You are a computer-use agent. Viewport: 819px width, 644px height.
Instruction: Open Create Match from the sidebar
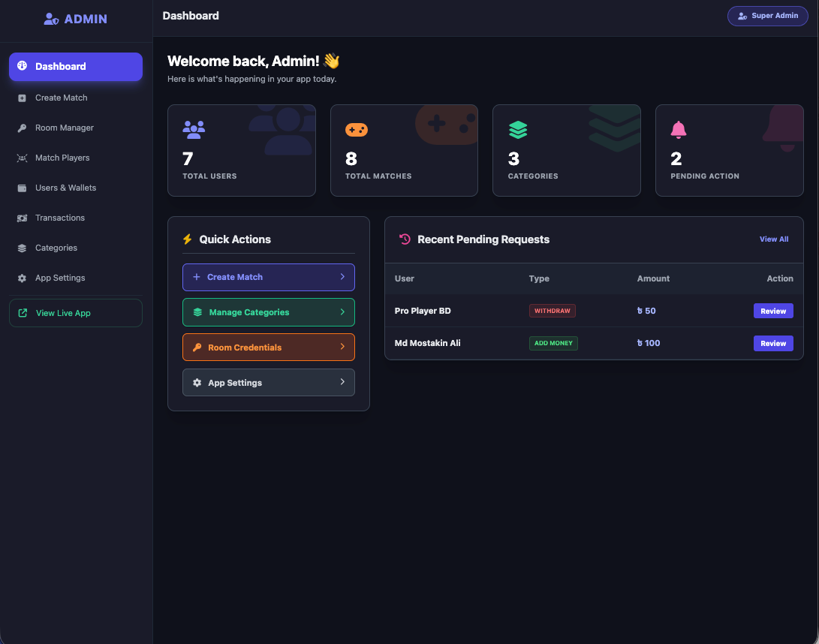click(x=76, y=98)
